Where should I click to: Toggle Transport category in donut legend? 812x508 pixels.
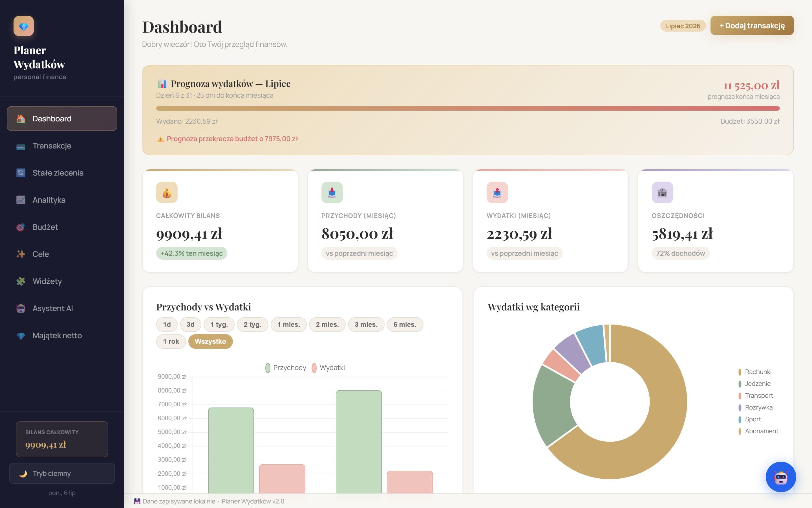click(x=756, y=395)
